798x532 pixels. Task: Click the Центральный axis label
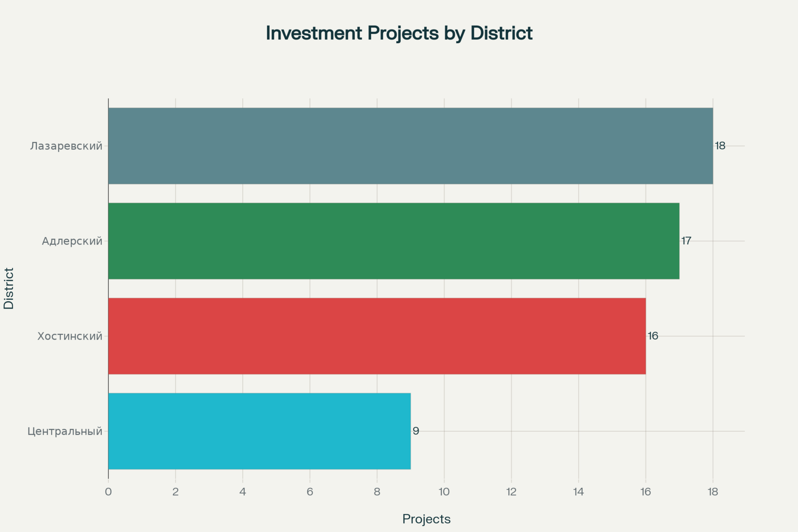click(65, 431)
